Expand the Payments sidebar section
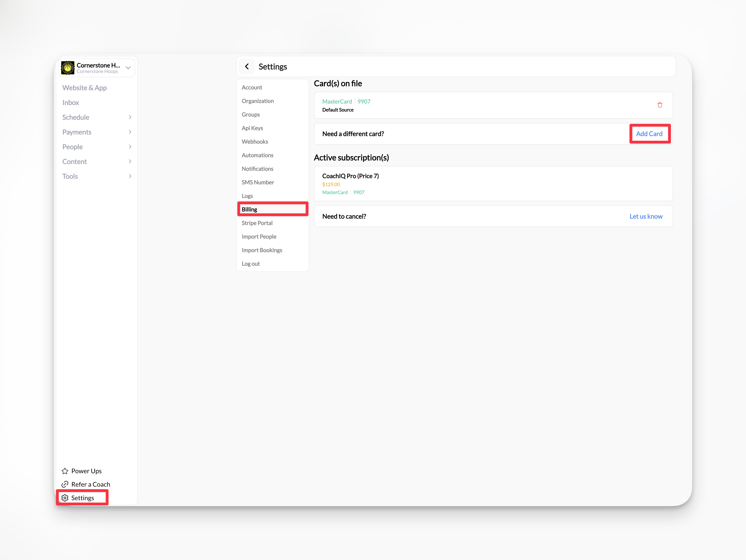Viewport: 746px width, 560px height. [x=130, y=132]
